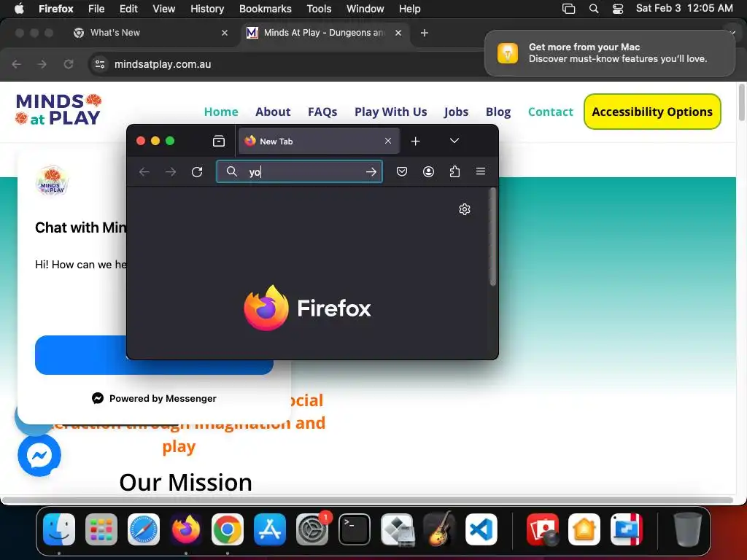Open System Settings from the Dock

[312, 529]
